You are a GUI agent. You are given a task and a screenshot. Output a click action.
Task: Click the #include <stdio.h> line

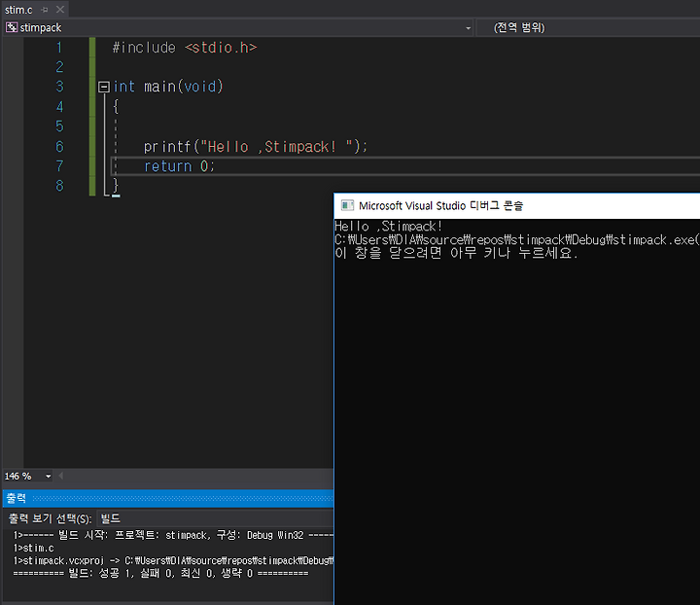(185, 48)
